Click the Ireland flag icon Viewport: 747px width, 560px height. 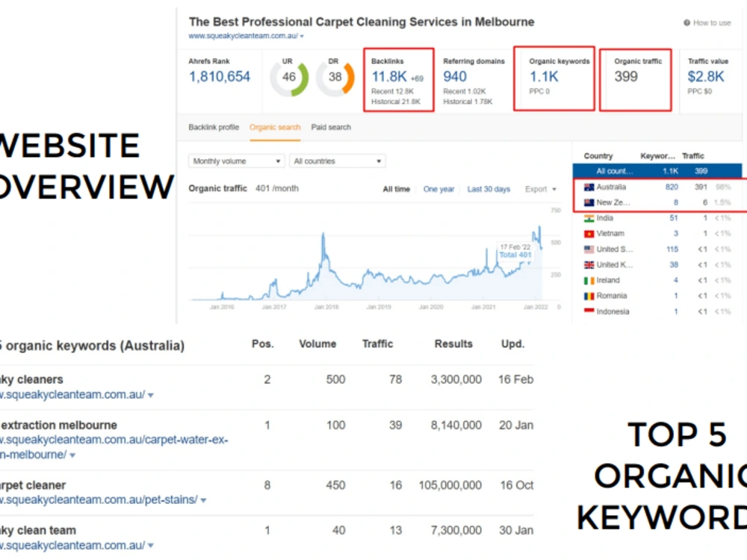pyautogui.click(x=589, y=281)
